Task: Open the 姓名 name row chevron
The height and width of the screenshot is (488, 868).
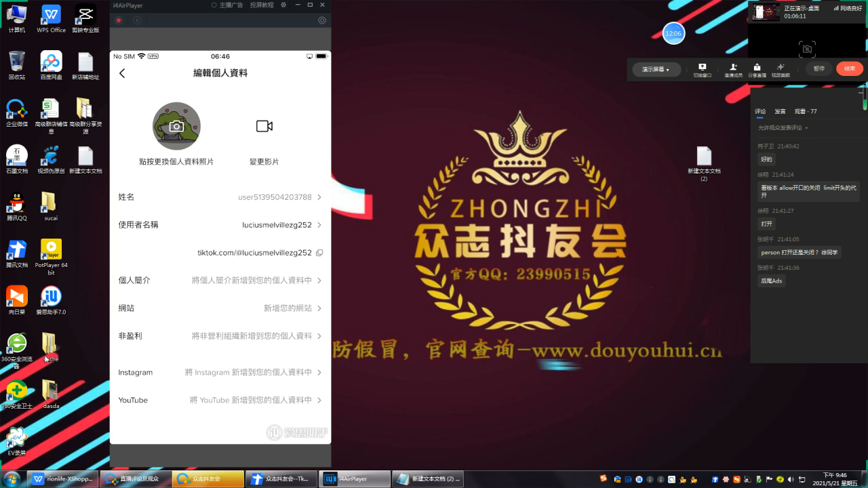Action: tap(319, 197)
